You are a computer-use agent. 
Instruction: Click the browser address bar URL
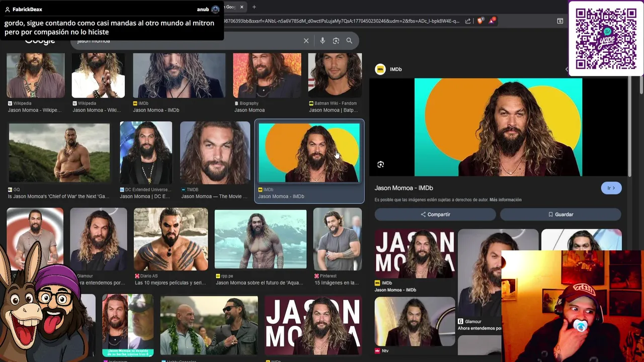tap(342, 21)
